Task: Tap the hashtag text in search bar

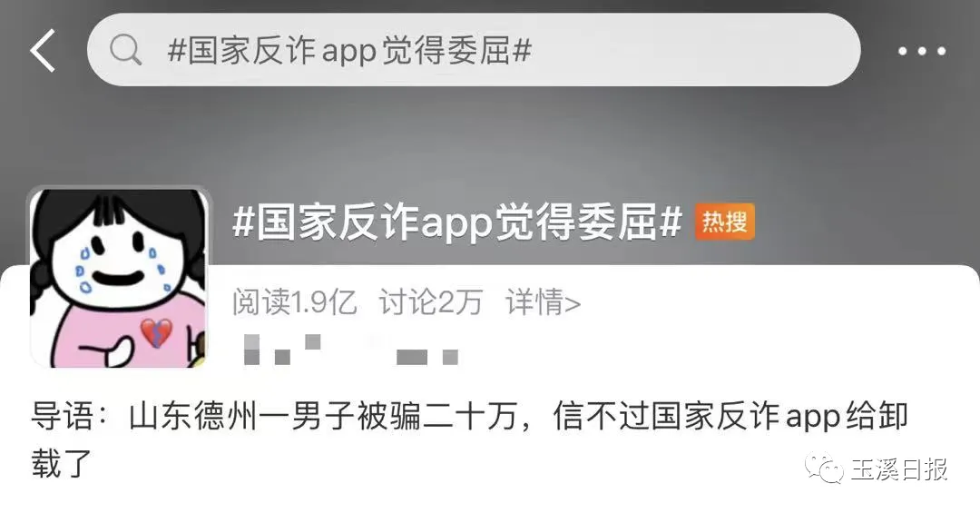Action: [349, 51]
